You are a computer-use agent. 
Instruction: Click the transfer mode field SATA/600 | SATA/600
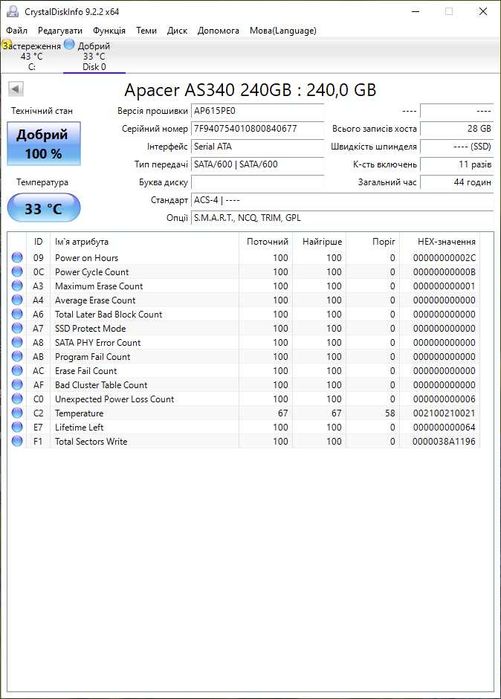[258, 164]
